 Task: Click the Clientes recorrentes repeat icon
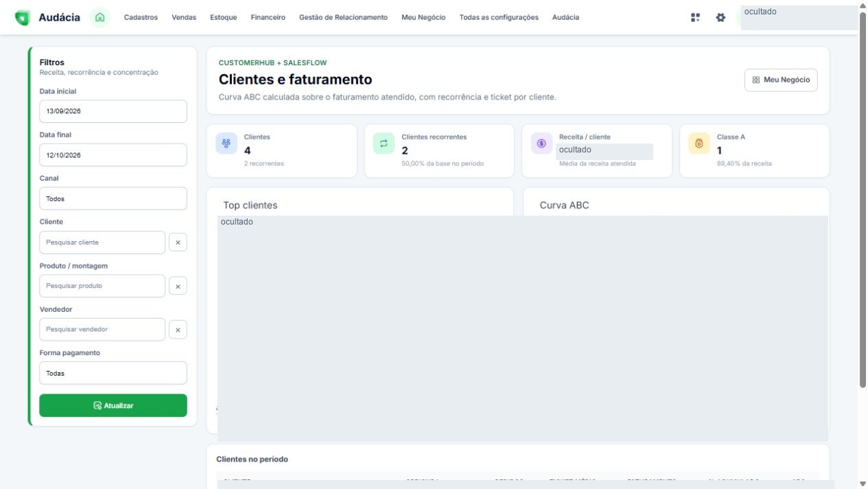[384, 143]
